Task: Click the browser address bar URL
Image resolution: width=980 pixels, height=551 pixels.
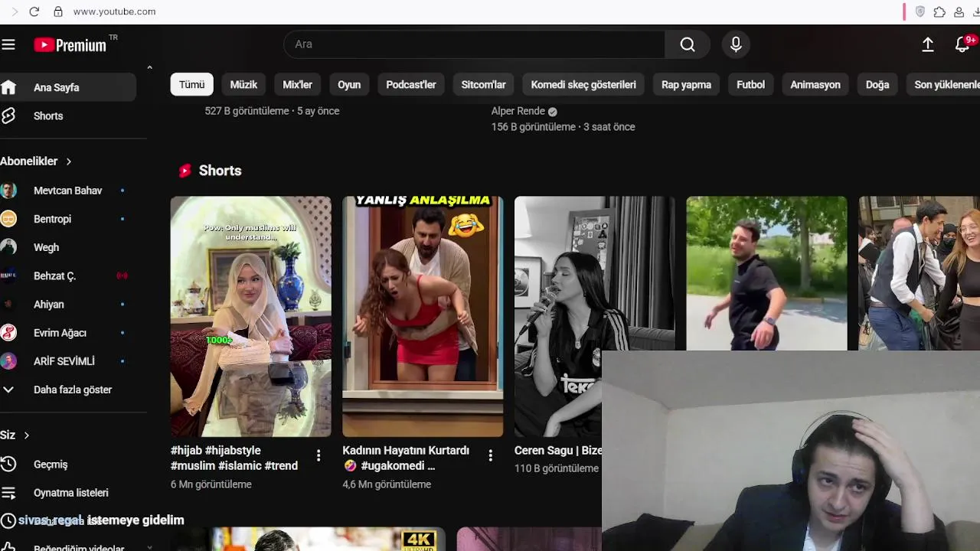Action: [114, 11]
